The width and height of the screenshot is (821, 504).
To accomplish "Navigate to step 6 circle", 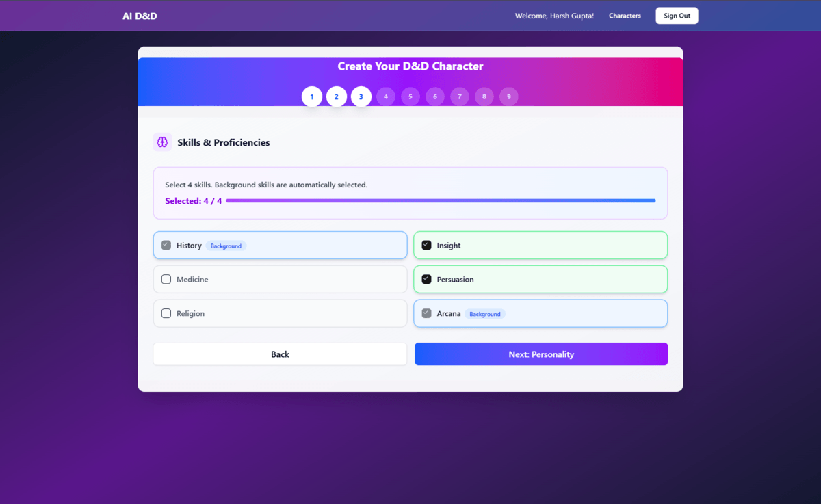I will pyautogui.click(x=435, y=96).
